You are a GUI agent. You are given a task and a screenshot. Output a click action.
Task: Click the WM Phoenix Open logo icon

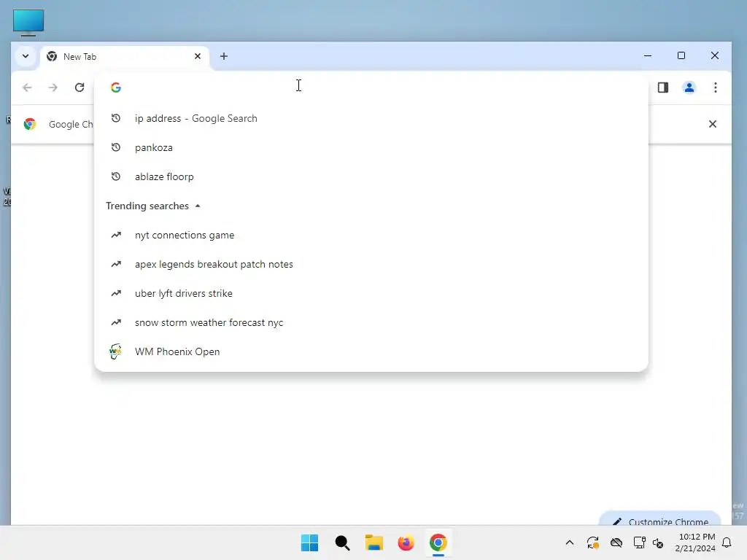(x=115, y=351)
